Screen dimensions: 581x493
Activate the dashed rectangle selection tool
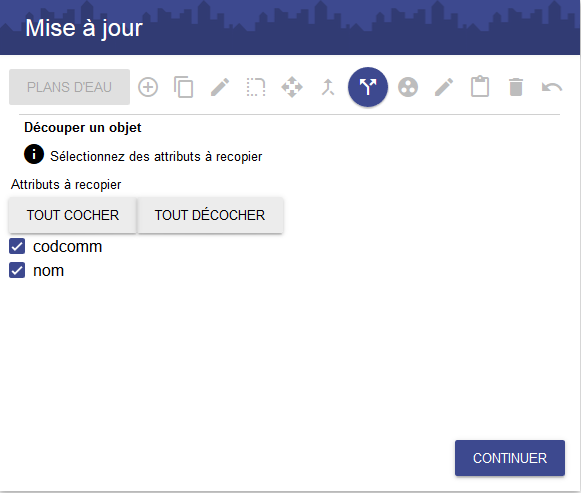click(x=256, y=87)
